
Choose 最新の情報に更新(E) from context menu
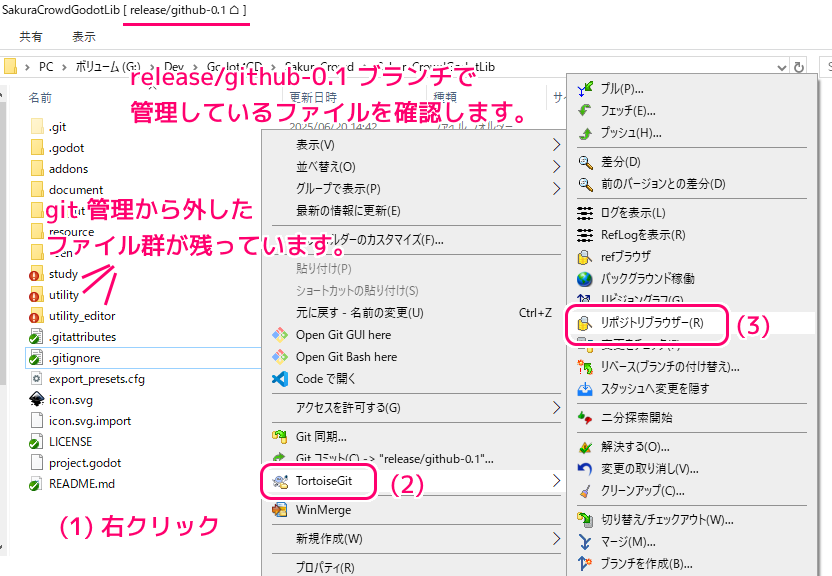pos(348,211)
